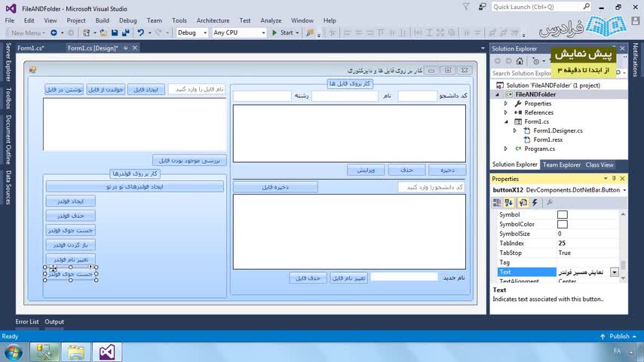The image size is (644, 362).
Task: Expand the Properties node in Solution Explorer
Action: (x=506, y=103)
